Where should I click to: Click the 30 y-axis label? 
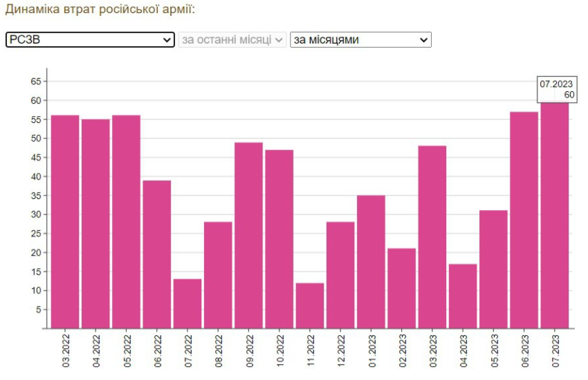36,214
